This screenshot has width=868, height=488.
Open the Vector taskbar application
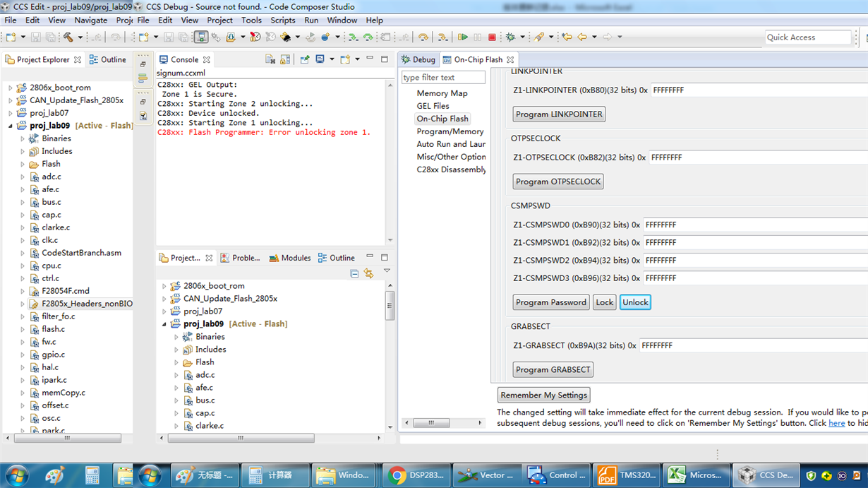pos(486,475)
